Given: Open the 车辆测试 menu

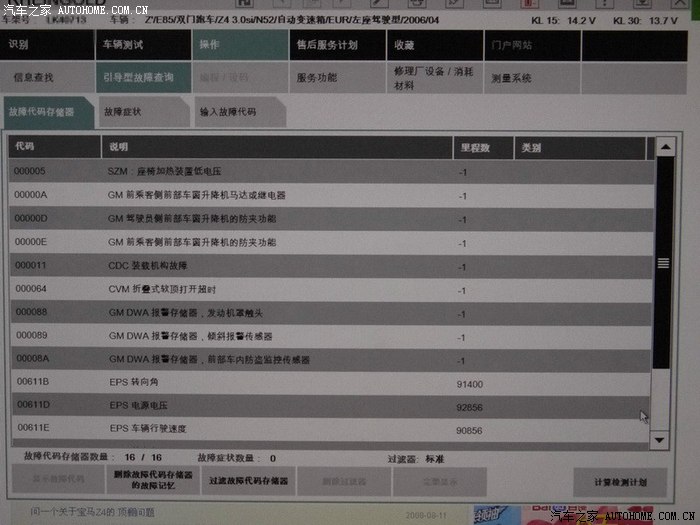Looking at the screenshot, I should coord(140,45).
